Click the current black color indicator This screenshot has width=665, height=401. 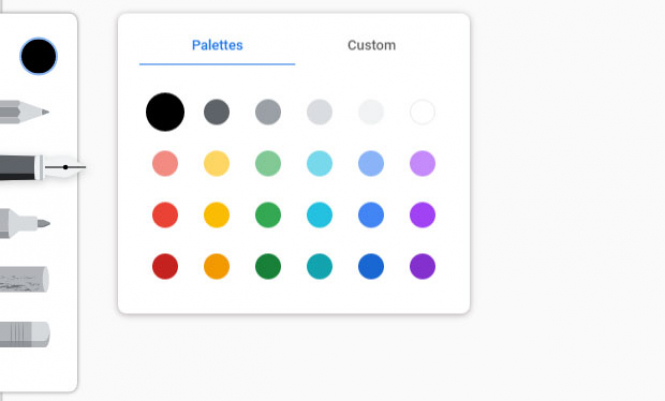[x=38, y=57]
